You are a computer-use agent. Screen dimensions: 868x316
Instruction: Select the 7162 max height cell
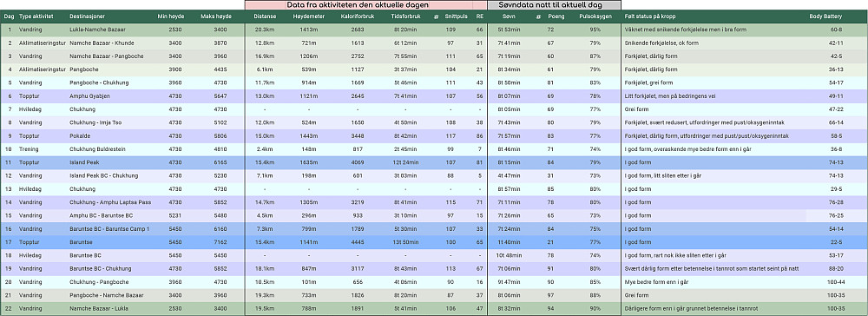click(x=220, y=242)
